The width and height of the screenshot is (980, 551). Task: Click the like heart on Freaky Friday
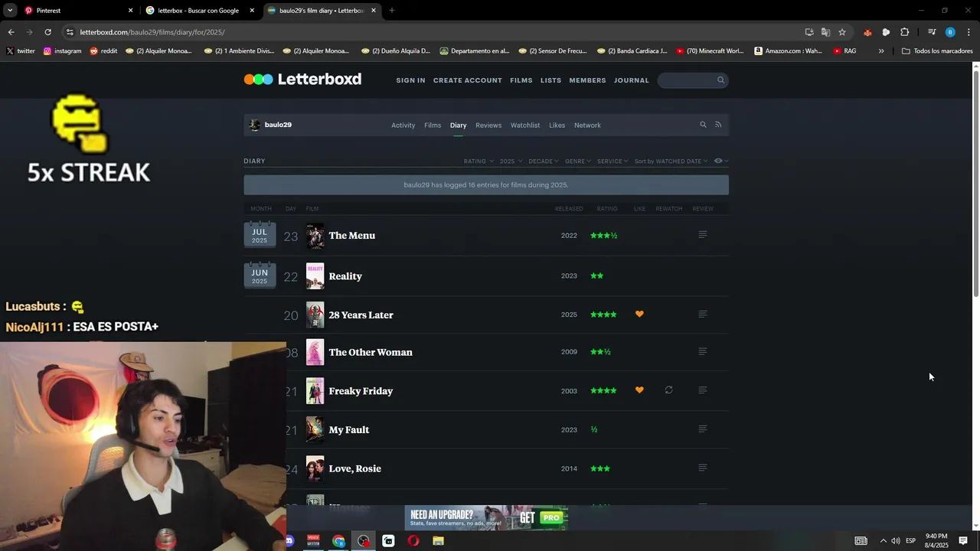pos(639,390)
